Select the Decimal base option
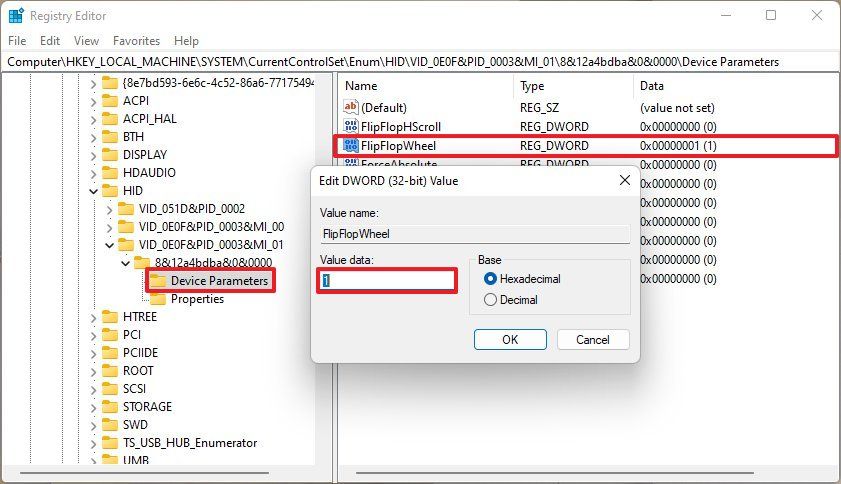 point(490,299)
